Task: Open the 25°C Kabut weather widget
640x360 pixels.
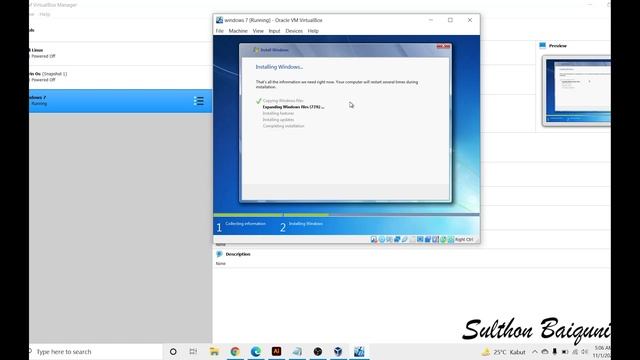Action: (x=503, y=352)
